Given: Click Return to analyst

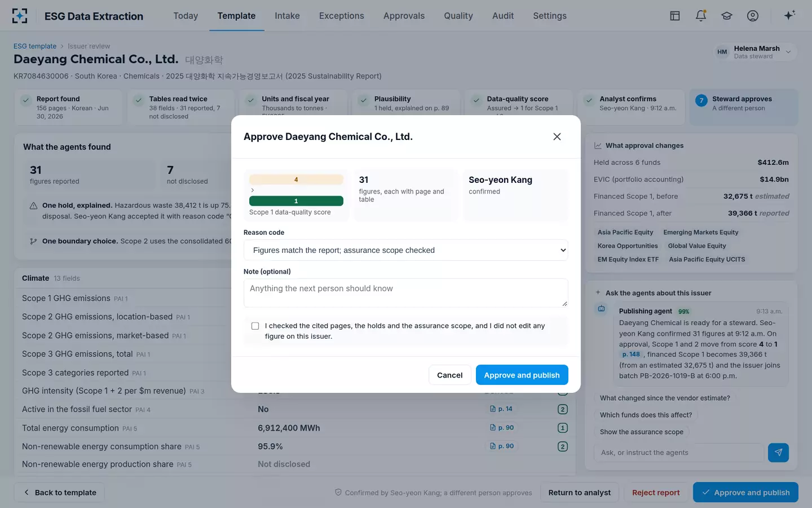Looking at the screenshot, I should 580,492.
